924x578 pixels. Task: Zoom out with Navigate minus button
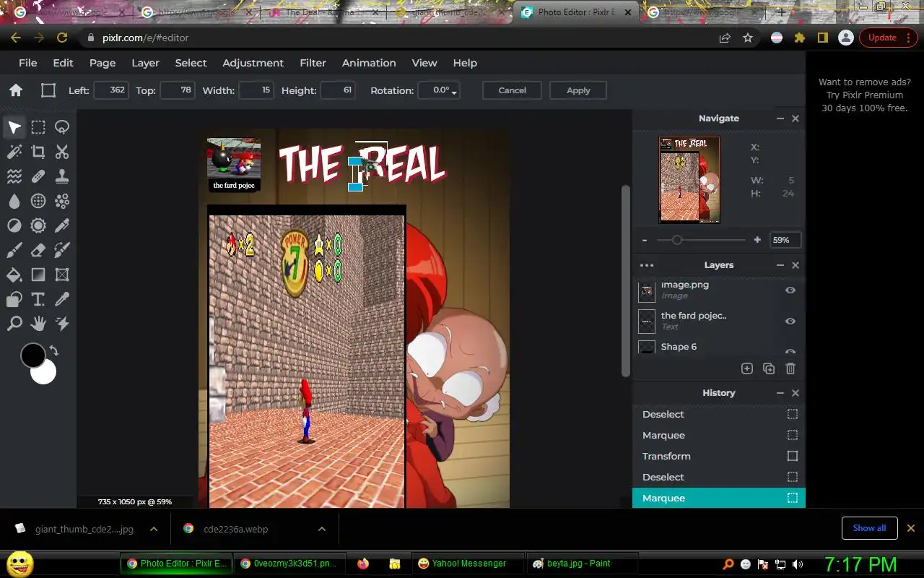coord(645,240)
